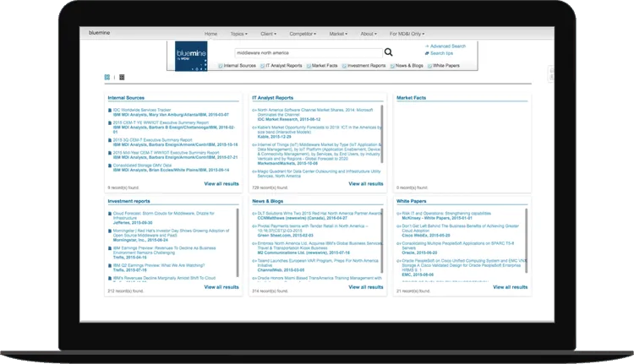Open the Client dropdown menu
The width and height of the screenshot is (634, 364).
pos(269,34)
